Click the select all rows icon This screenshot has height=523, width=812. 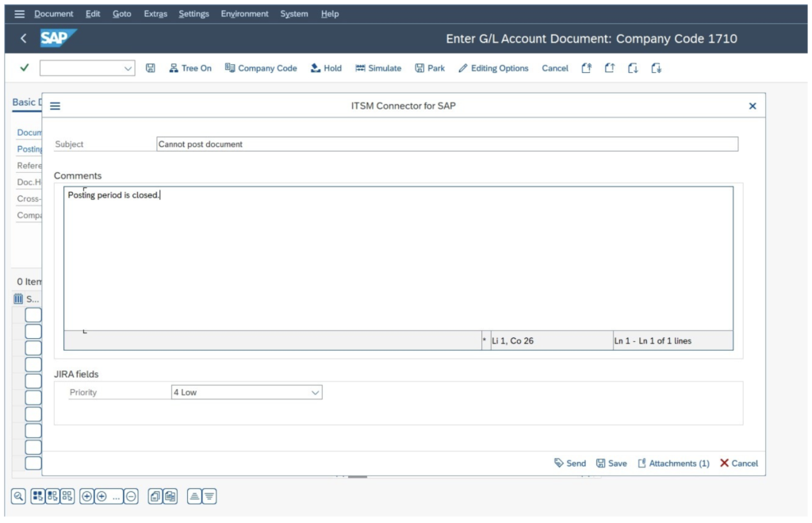coord(38,496)
